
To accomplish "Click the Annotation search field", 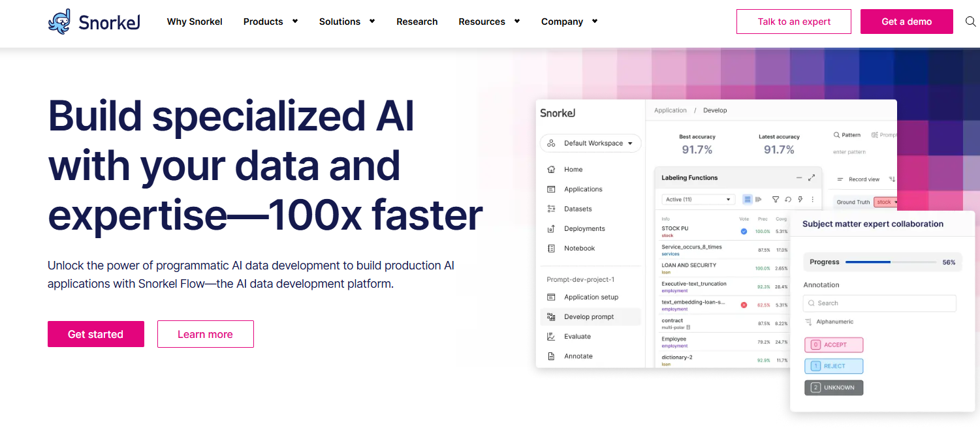I will 879,303.
